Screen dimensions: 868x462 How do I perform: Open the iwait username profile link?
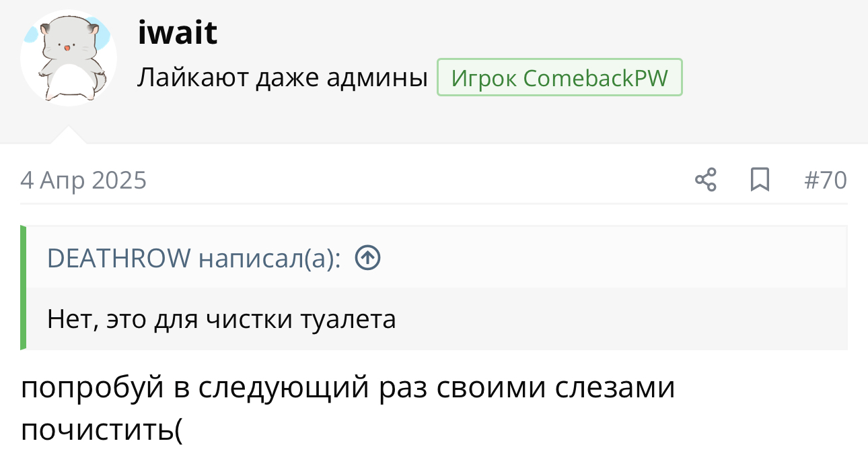point(178,33)
